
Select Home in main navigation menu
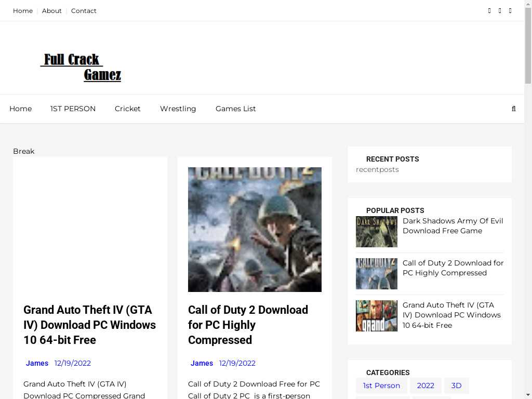point(21,109)
